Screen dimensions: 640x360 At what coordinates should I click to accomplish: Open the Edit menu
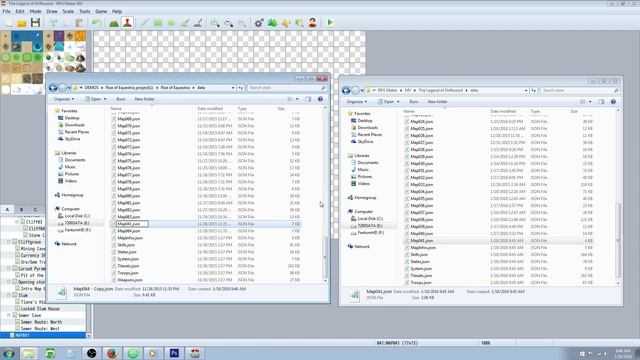point(20,11)
